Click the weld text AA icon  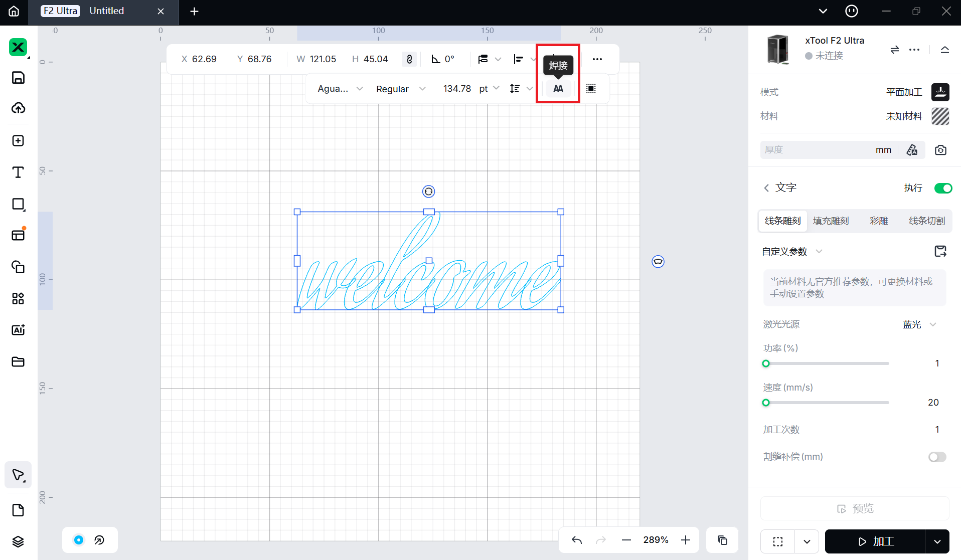[558, 89]
